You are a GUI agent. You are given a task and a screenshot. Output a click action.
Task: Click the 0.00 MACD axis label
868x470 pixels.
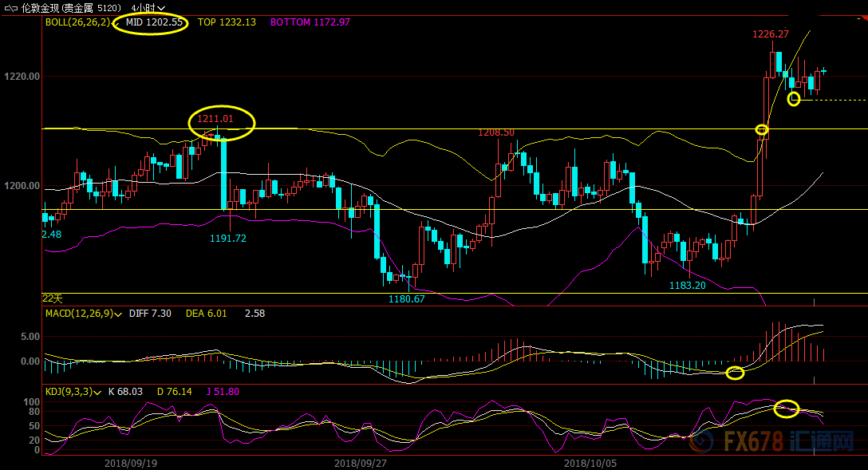tap(30, 361)
